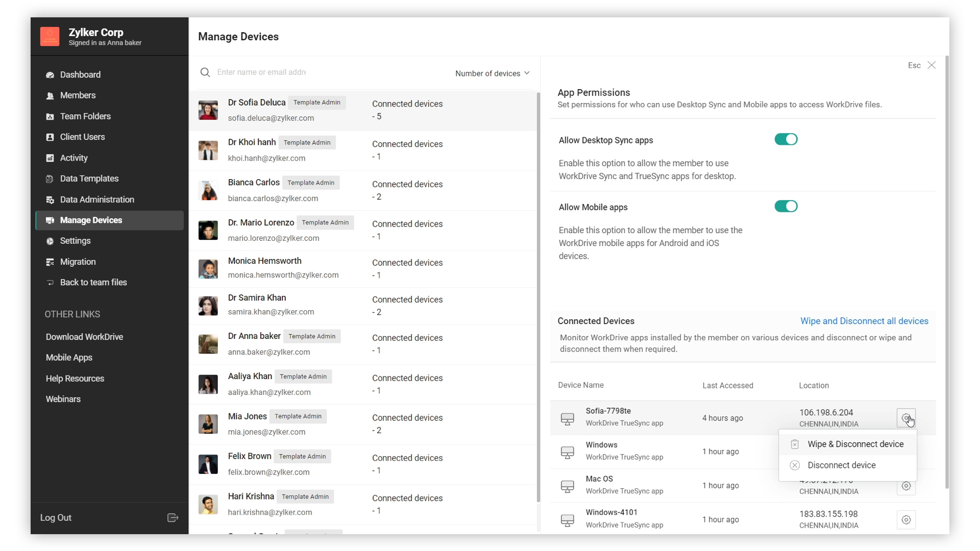This screenshot has height=551, width=980.
Task: Click the Log Out exit icon
Action: tap(173, 518)
